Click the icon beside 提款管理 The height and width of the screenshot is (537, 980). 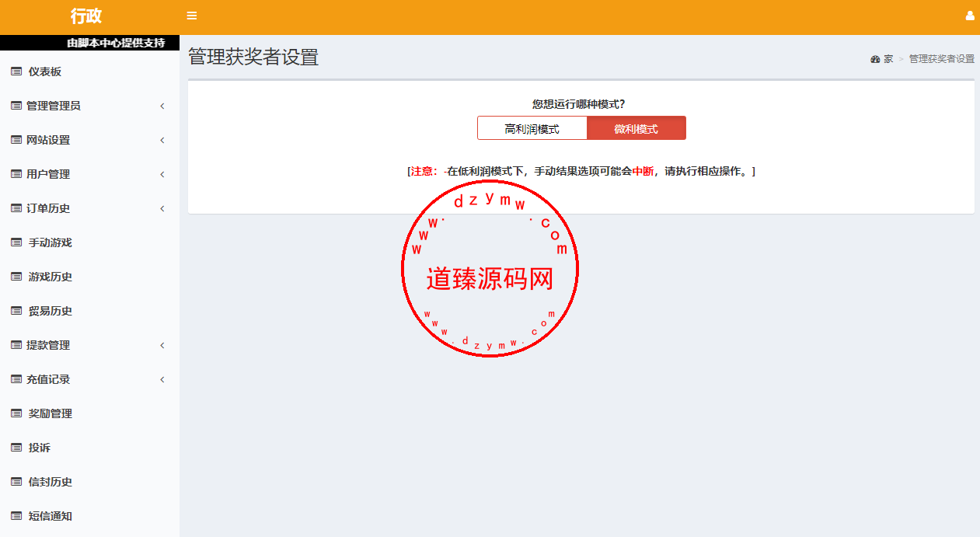tap(16, 345)
